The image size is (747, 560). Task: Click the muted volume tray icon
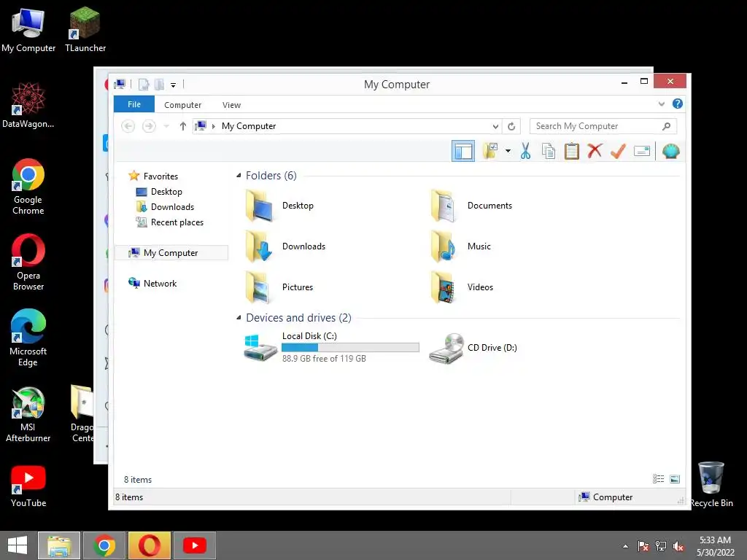tap(678, 546)
